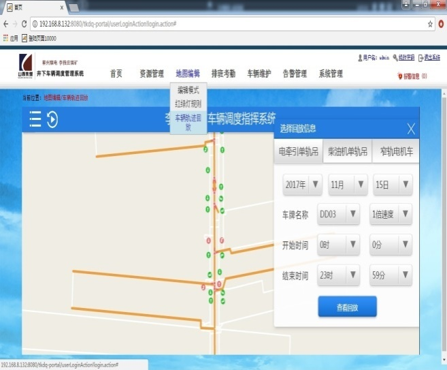
Task: Choose 编辑模式 from dropdown menu
Action: (188, 90)
